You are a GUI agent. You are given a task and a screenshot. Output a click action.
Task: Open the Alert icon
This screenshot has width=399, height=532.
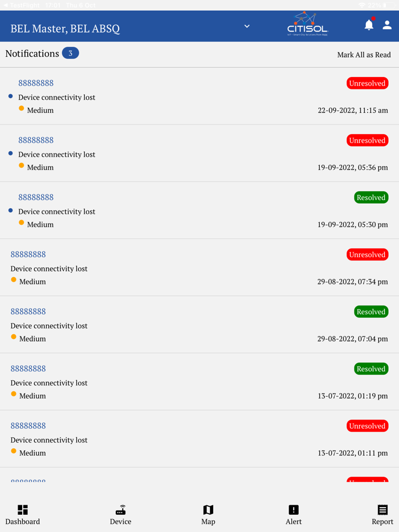click(294, 510)
